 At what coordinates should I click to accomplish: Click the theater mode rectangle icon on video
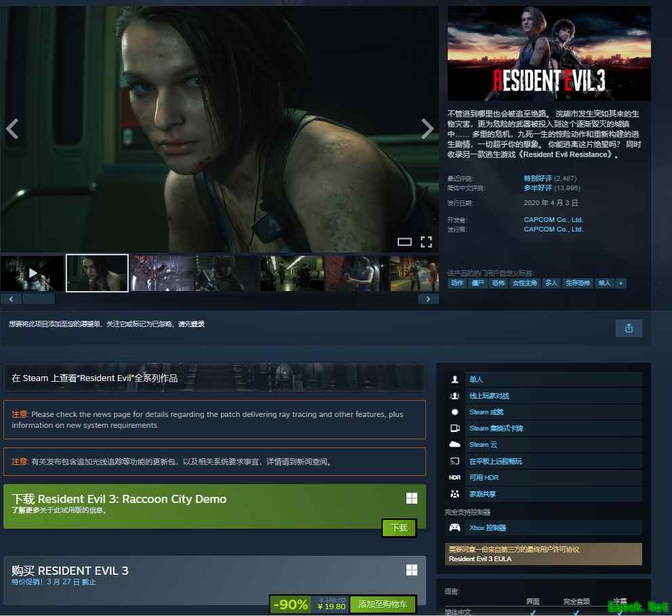pos(404,242)
